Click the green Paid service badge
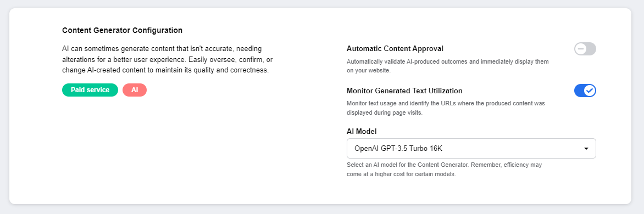 [90, 90]
